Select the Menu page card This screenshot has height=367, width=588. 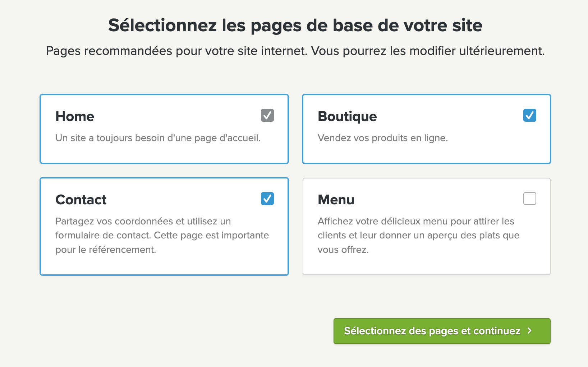[x=426, y=226]
